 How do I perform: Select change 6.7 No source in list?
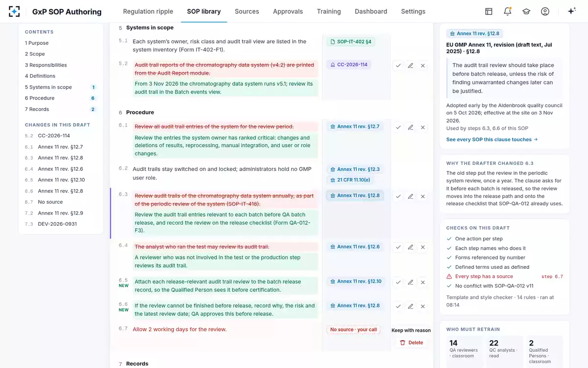61,202
